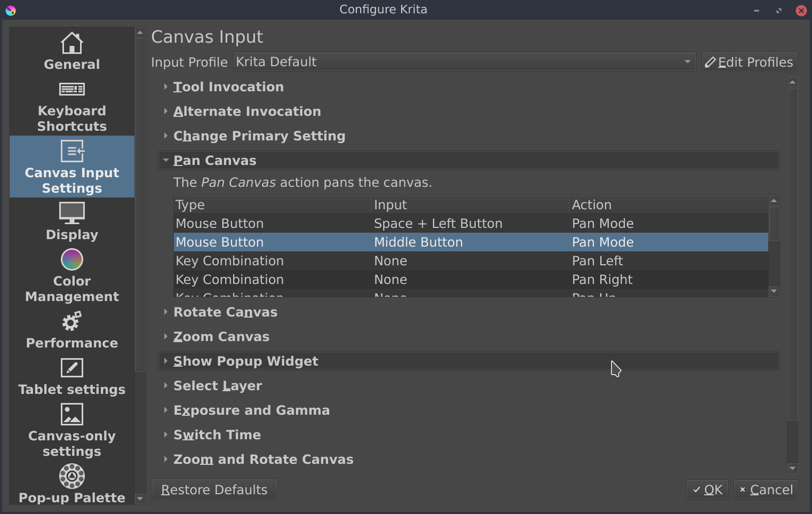
Task: Expand the Exposure and Gamma section
Action: coord(251,410)
